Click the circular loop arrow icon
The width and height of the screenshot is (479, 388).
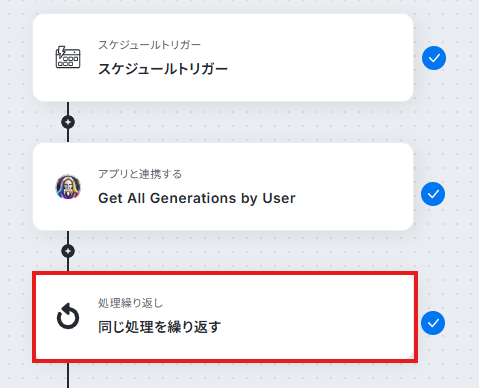pos(68,316)
